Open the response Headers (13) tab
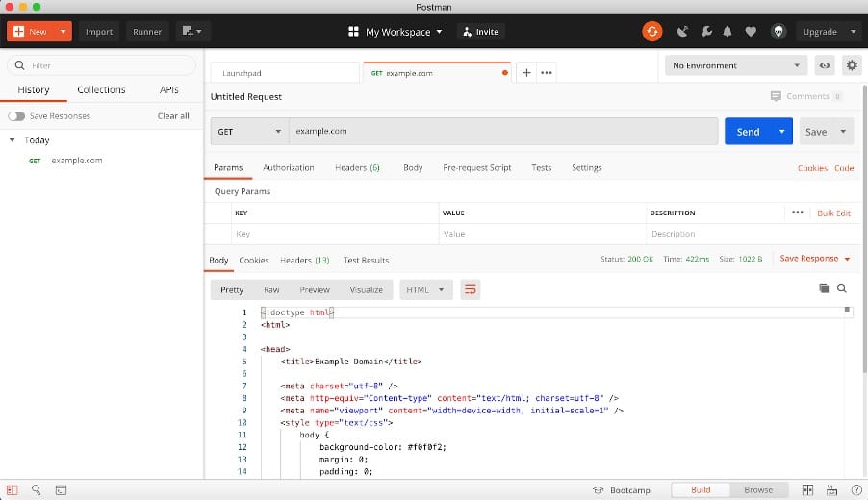Screen dimensions: 868x500 coord(304,260)
